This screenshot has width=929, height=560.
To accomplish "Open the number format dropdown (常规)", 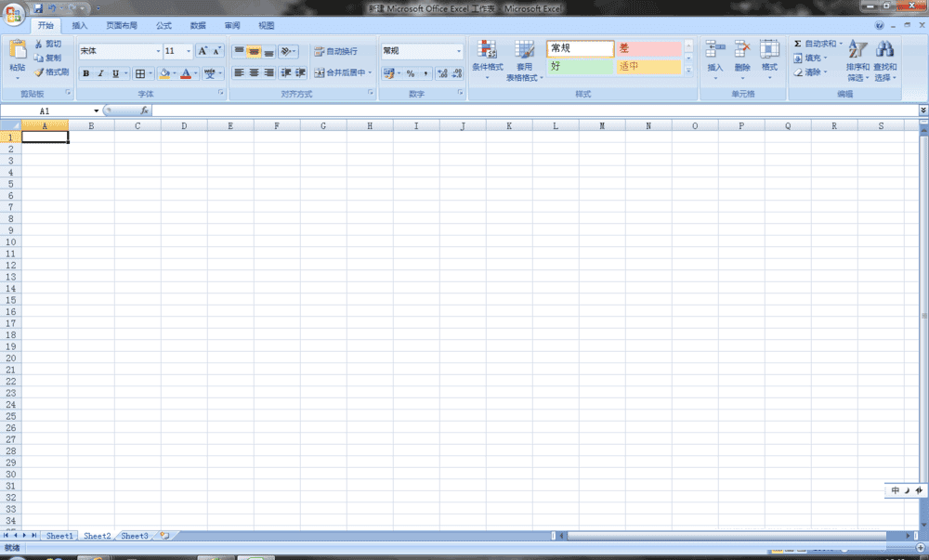I will point(459,51).
